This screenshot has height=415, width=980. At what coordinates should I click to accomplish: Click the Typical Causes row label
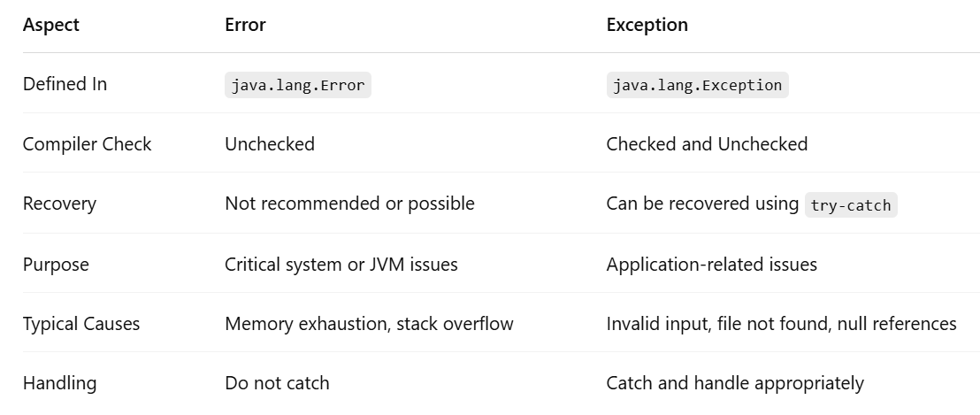[81, 324]
